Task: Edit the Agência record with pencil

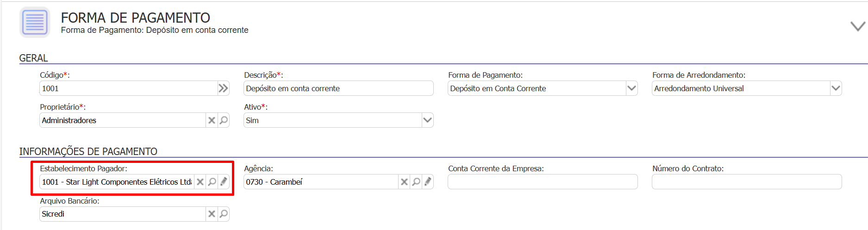Action: tap(428, 182)
